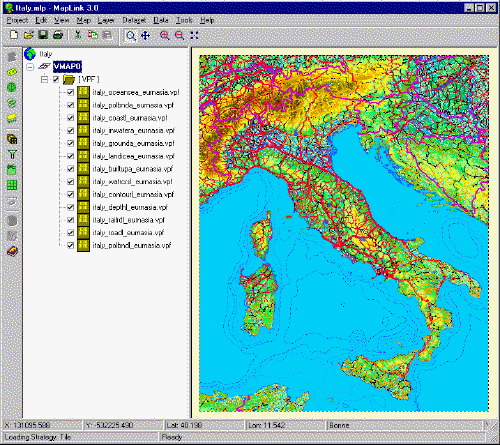
Task: Cut selection with the scissors icon
Action: 78,35
